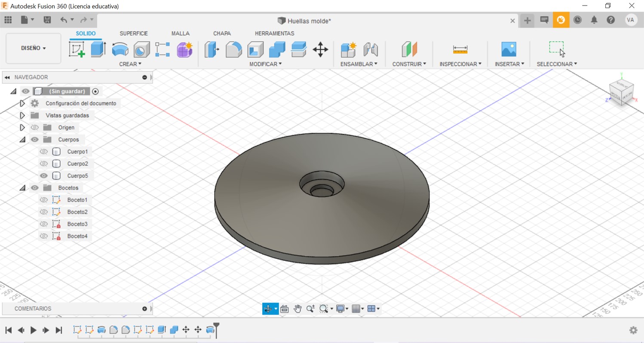The width and height of the screenshot is (644, 343).
Task: Open the notifications bell
Action: click(594, 20)
